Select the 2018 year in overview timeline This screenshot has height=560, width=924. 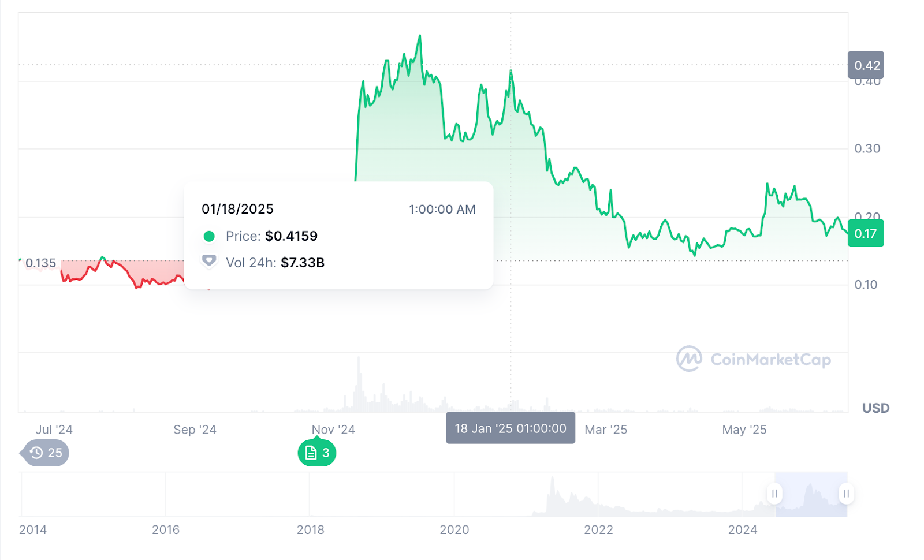(x=310, y=529)
